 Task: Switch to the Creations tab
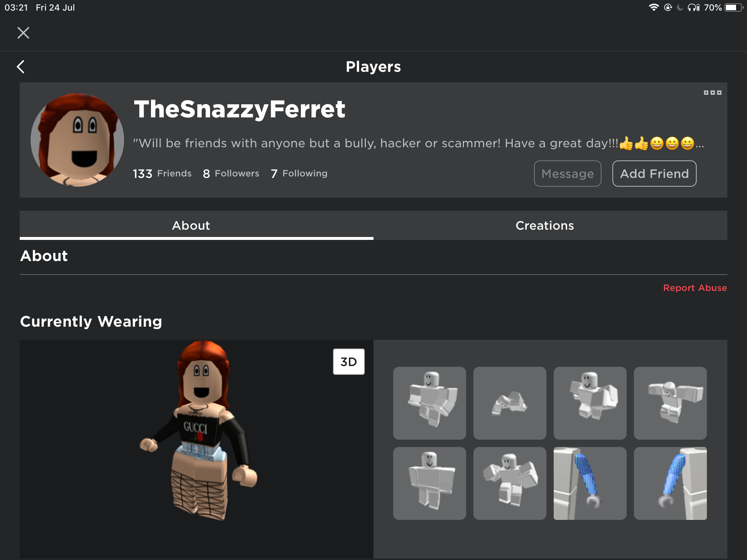pyautogui.click(x=543, y=225)
